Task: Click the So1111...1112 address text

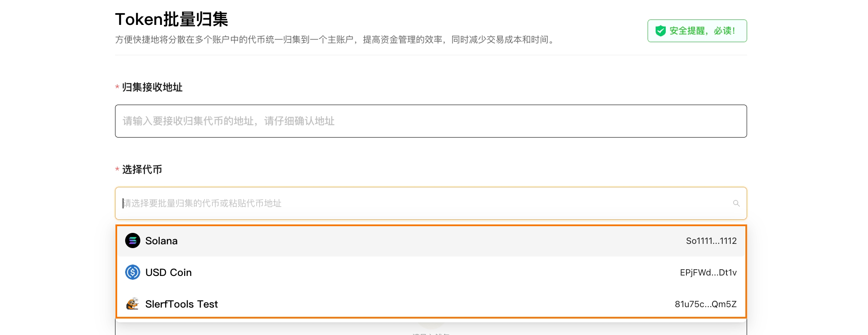Action: pos(711,241)
